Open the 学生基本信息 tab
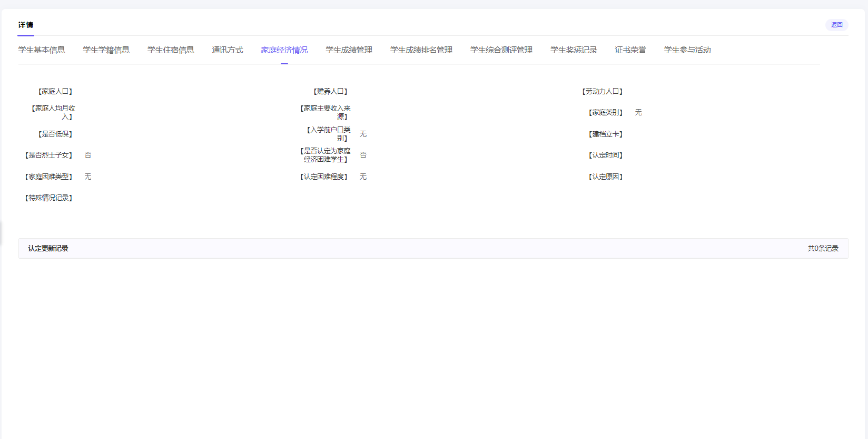The image size is (868, 439). click(x=42, y=50)
